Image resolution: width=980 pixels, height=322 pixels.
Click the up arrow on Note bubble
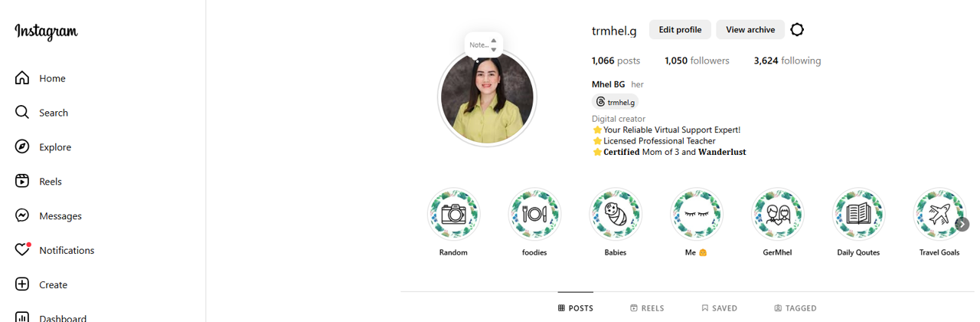coord(494,41)
